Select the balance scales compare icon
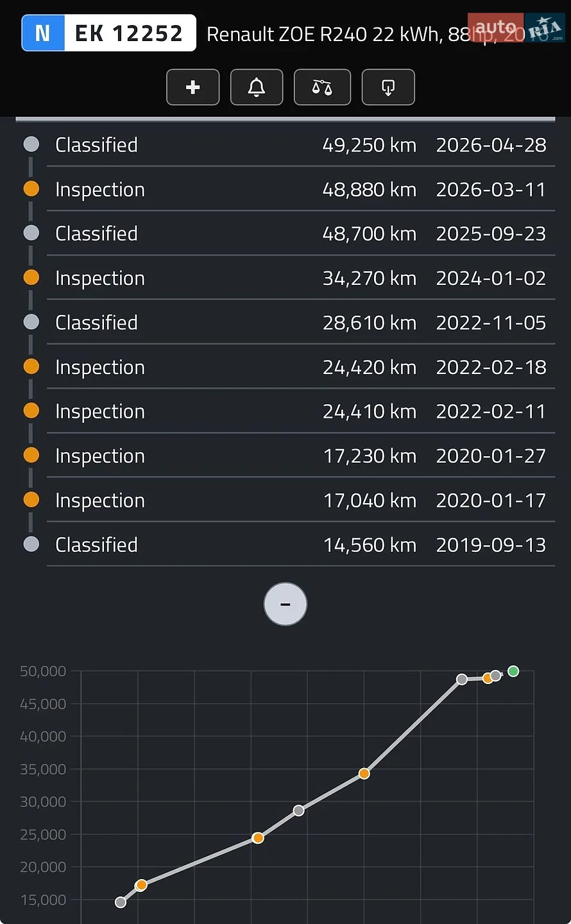571x924 pixels. pyautogui.click(x=322, y=87)
